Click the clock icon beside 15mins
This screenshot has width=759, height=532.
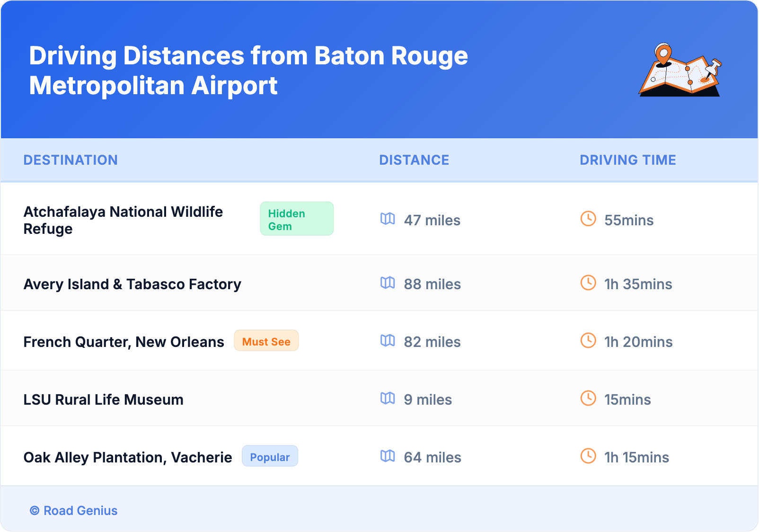588,399
